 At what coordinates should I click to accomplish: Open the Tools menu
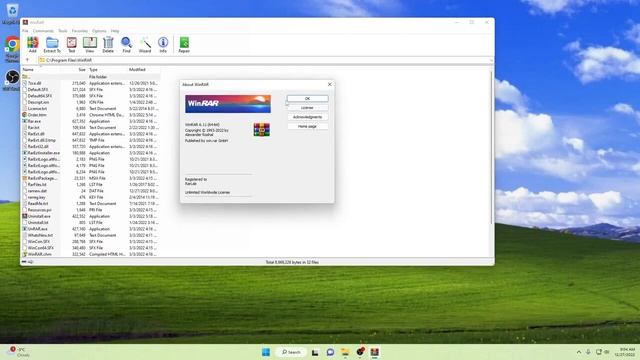pos(62,31)
